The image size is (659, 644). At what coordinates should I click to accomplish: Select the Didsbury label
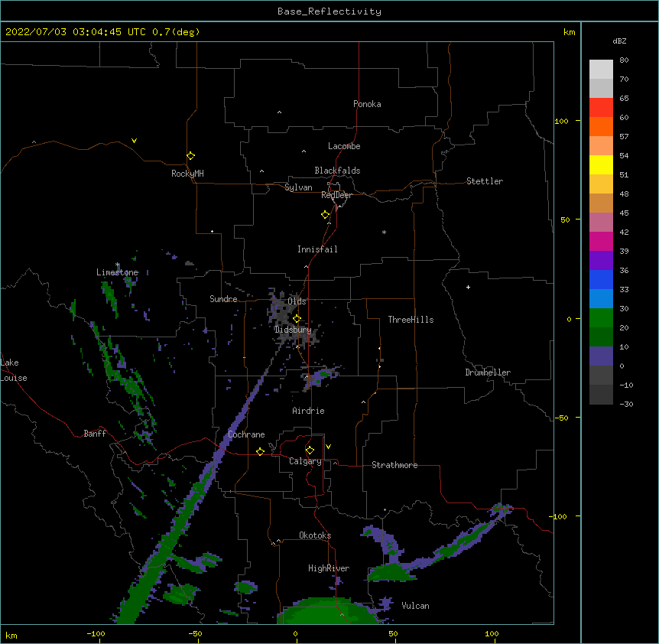point(293,330)
